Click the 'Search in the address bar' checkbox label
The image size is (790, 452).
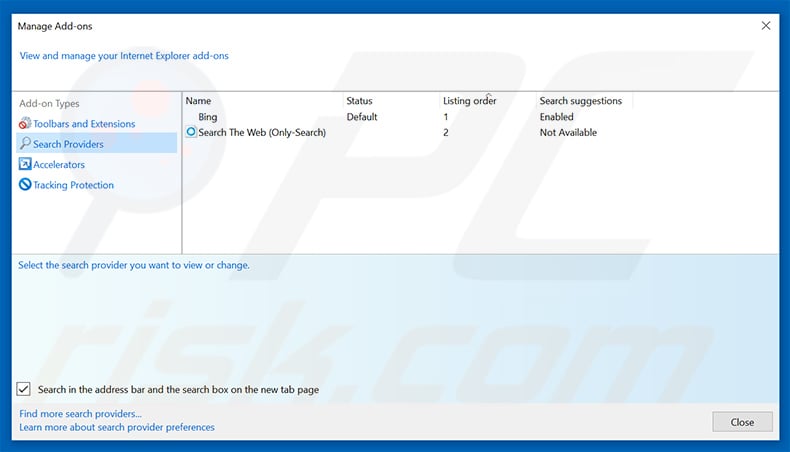(178, 389)
